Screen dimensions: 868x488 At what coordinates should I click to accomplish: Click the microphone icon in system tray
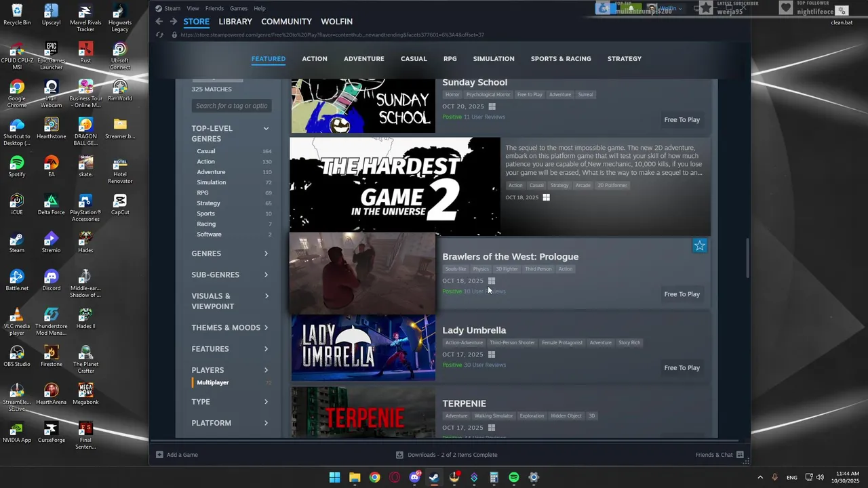pos(774,477)
